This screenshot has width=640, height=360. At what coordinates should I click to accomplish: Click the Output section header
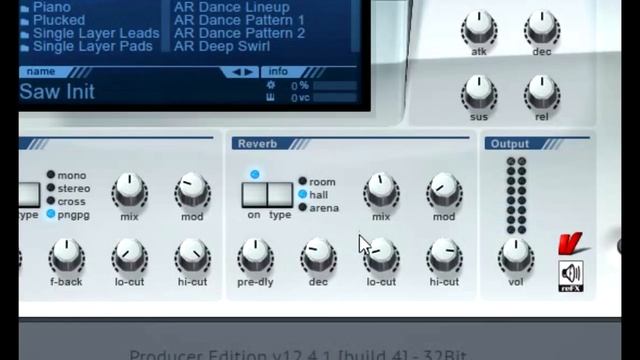(510, 144)
